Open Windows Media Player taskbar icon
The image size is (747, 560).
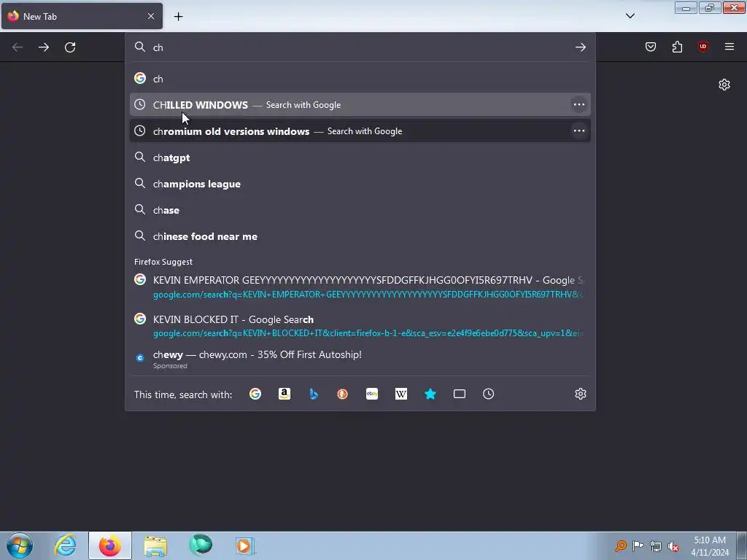point(244,545)
